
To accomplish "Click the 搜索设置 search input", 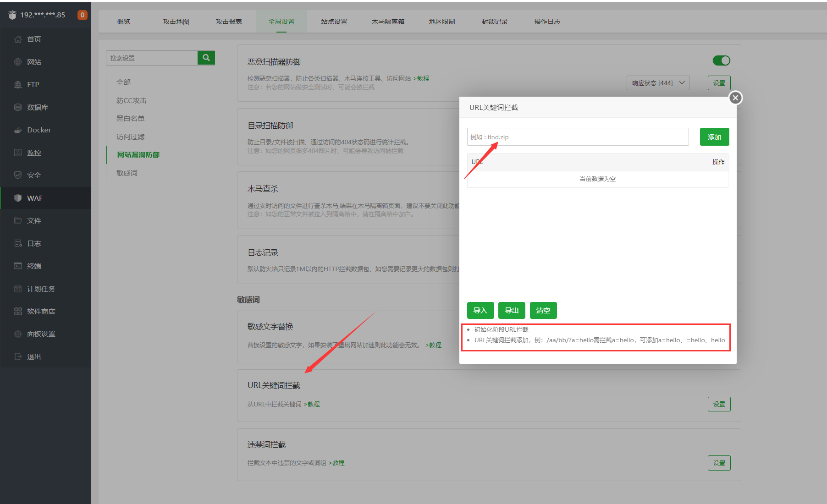I will pos(152,58).
